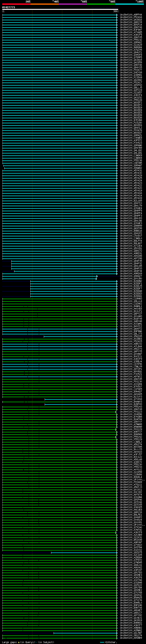146x644 pixels.
Task: Select hit label UniRef100_Q8LJT3
Action: pyautogui.click(x=131, y=334)
